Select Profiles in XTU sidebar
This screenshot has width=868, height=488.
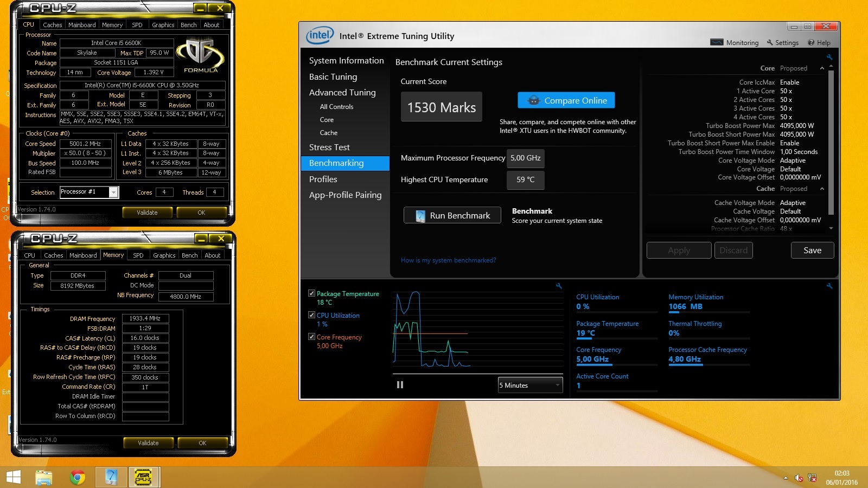tap(323, 179)
